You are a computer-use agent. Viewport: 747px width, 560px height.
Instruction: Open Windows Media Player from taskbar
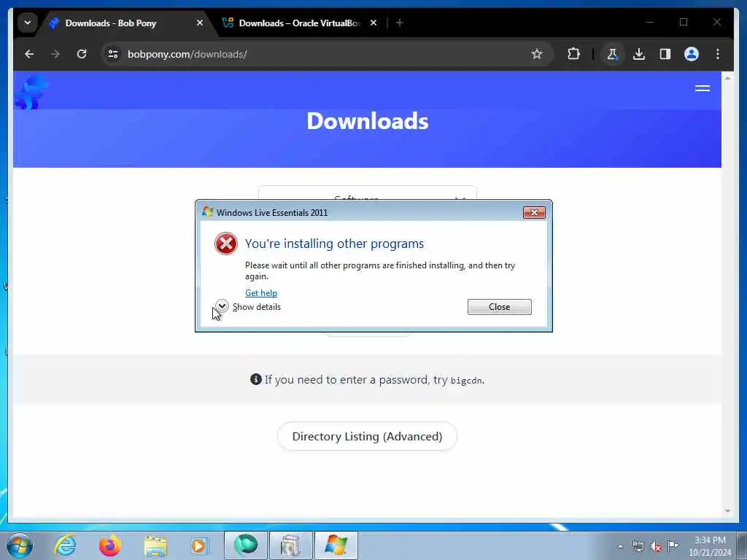click(x=199, y=545)
